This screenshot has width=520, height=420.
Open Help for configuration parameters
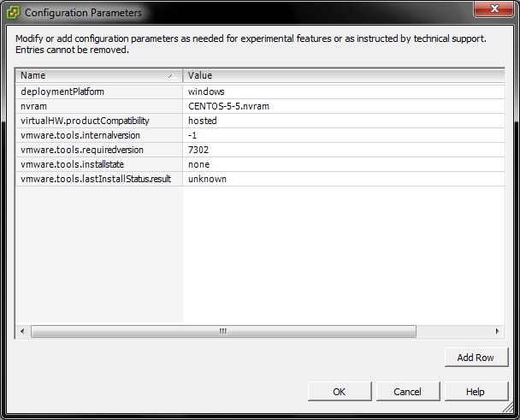click(476, 392)
